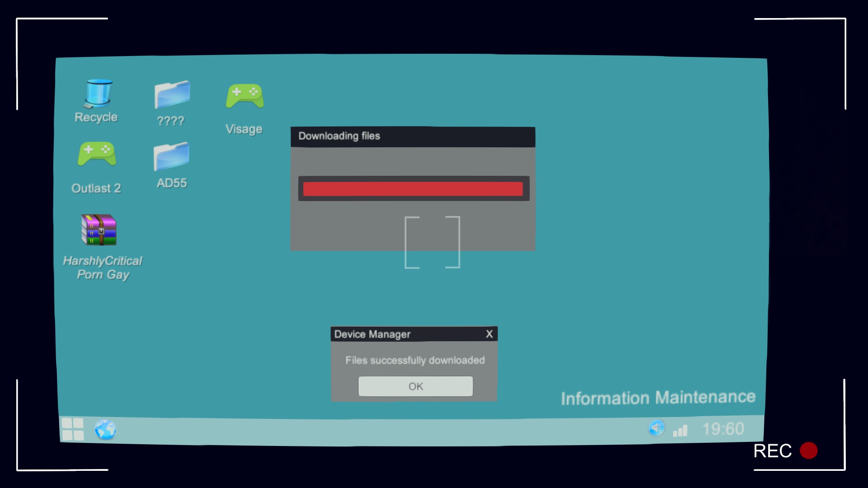The width and height of the screenshot is (868, 488).
Task: Click the red download progress bar
Action: [413, 189]
